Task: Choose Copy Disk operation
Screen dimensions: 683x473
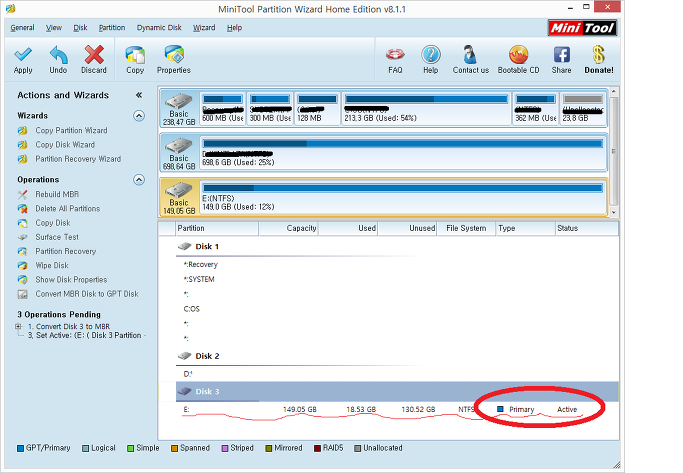Action: [x=53, y=223]
